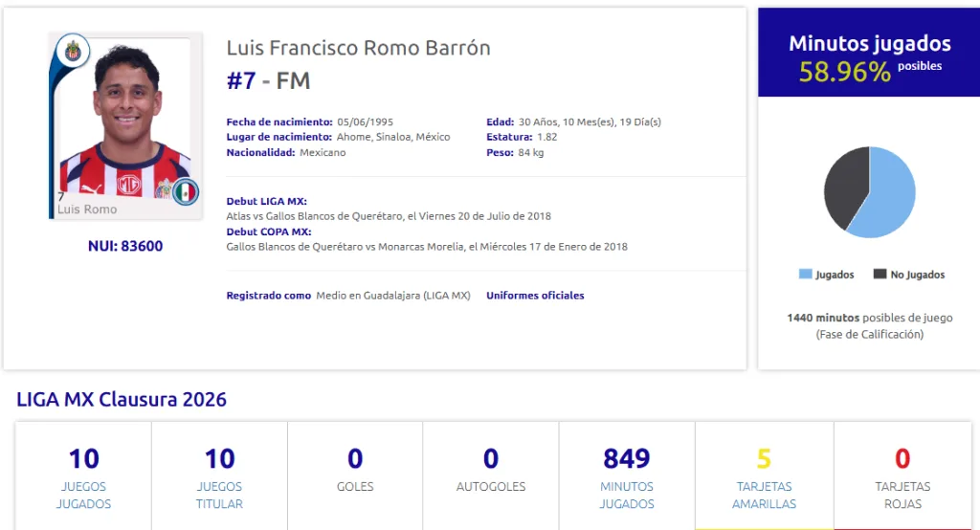Open the Uniformes oficiales link
980x530 pixels.
coord(535,296)
